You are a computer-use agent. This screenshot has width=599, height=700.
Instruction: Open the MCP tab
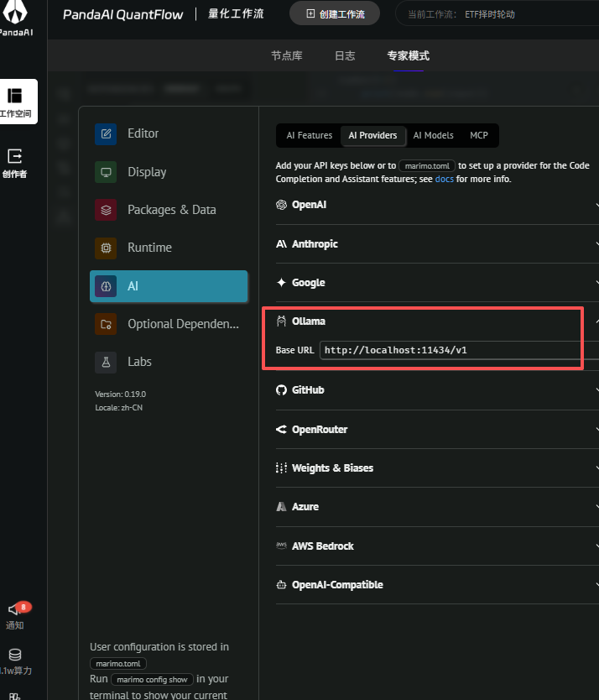(x=479, y=135)
